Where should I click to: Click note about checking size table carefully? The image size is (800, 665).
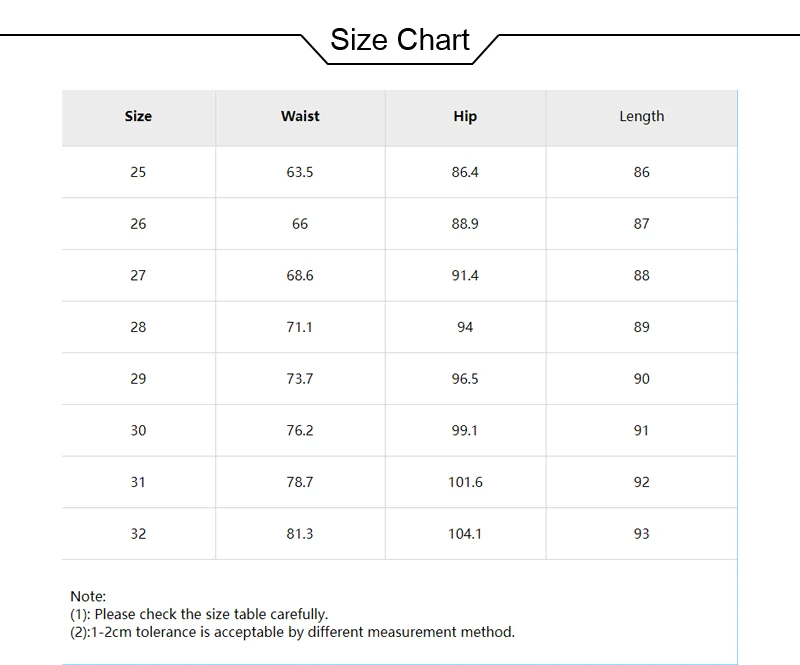[x=199, y=614]
